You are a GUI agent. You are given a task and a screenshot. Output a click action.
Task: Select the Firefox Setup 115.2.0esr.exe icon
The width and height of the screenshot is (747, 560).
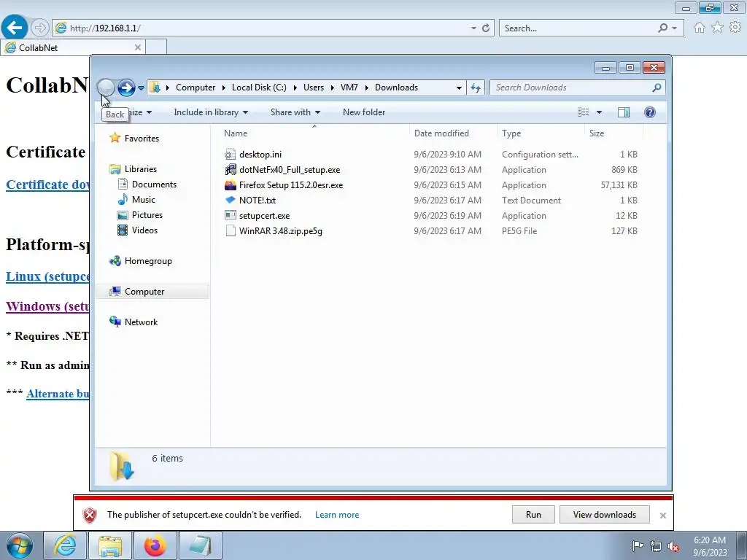231,184
